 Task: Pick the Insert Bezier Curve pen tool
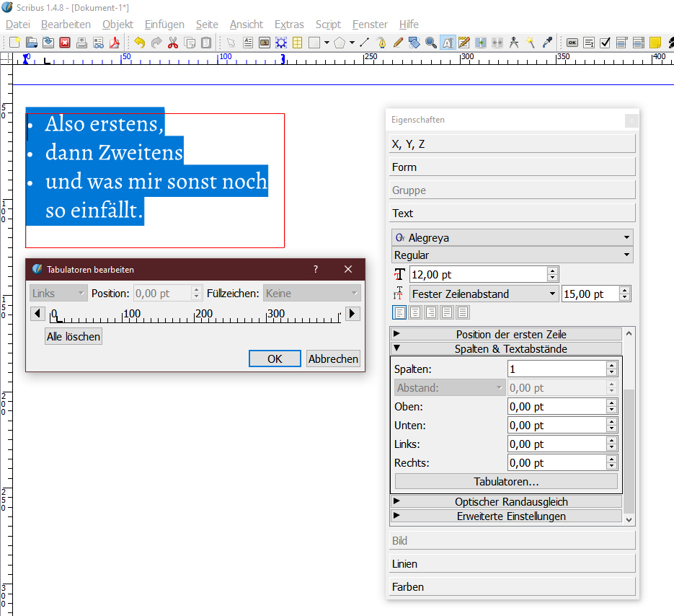381,43
